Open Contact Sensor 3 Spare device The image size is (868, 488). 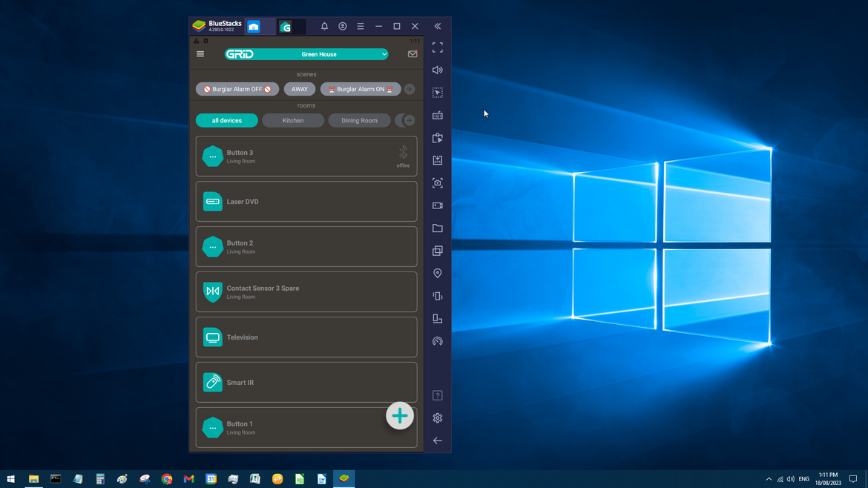(x=306, y=292)
